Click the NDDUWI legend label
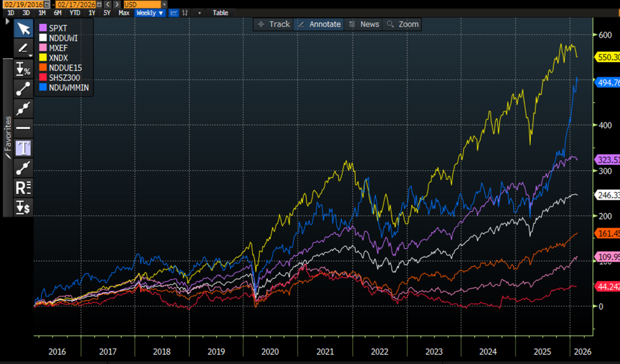Viewport: 620px width, 364px height. 63,38
